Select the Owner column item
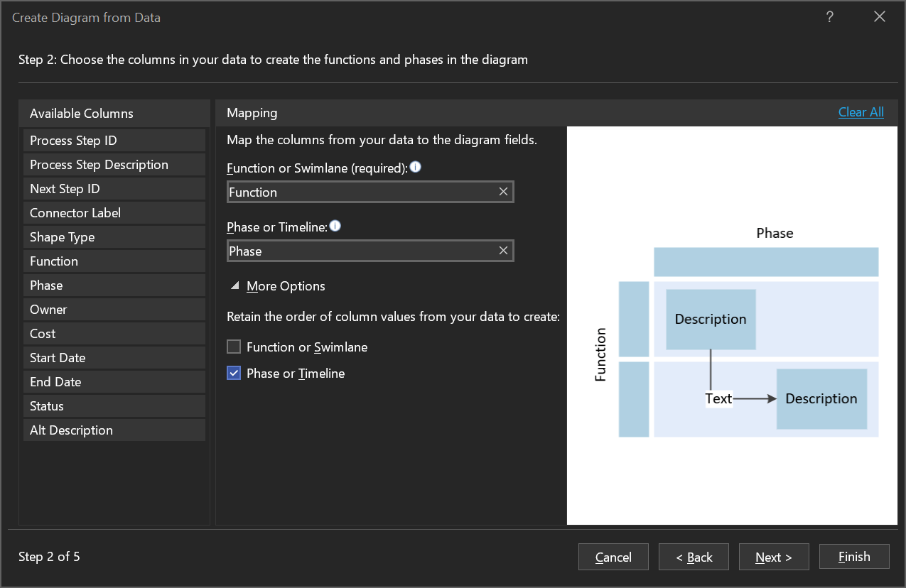Viewport: 906px width, 588px height. [114, 310]
